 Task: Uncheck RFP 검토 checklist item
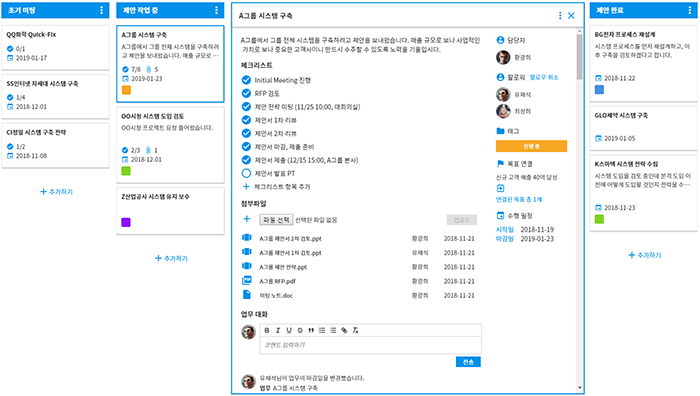(x=246, y=93)
